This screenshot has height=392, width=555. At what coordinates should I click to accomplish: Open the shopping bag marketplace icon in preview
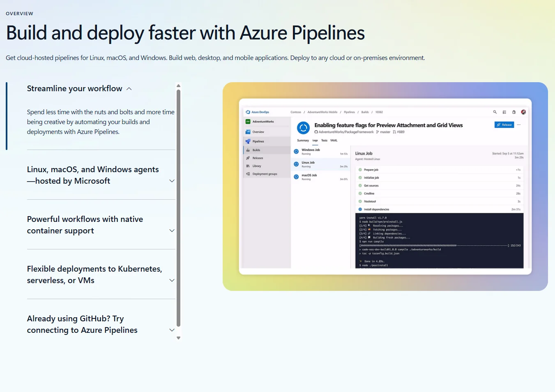[514, 112]
